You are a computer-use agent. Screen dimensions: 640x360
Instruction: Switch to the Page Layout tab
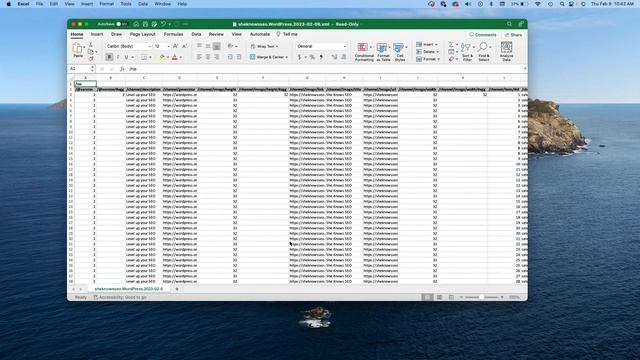point(142,34)
